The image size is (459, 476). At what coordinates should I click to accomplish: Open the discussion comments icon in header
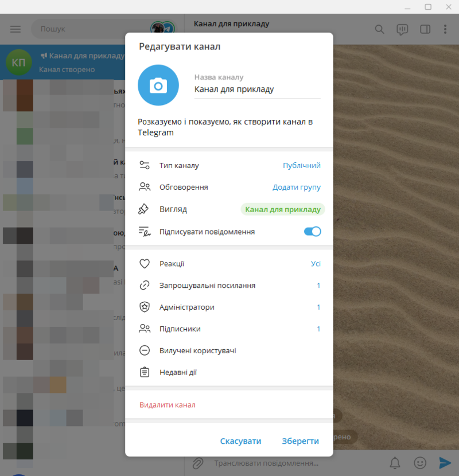402,29
